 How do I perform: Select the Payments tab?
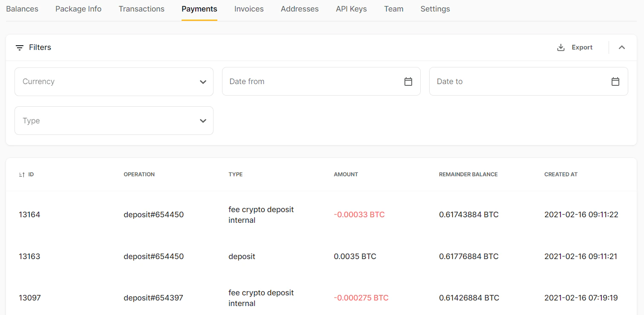tap(199, 9)
